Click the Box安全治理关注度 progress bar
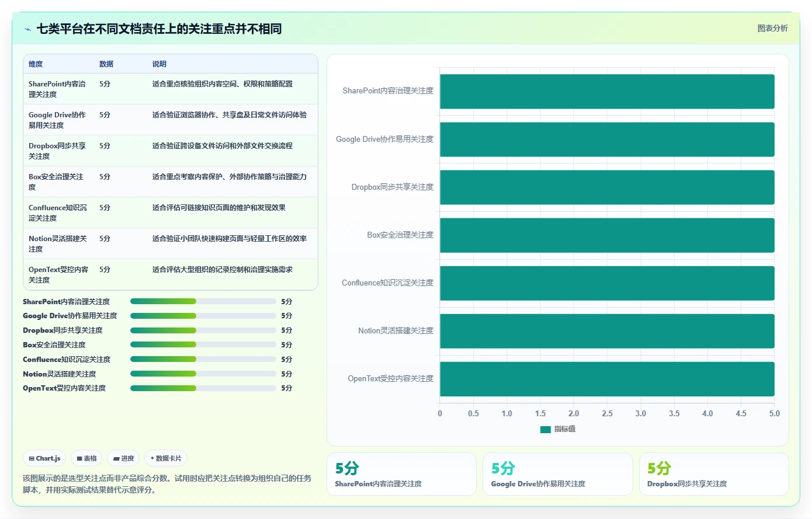 pos(203,345)
